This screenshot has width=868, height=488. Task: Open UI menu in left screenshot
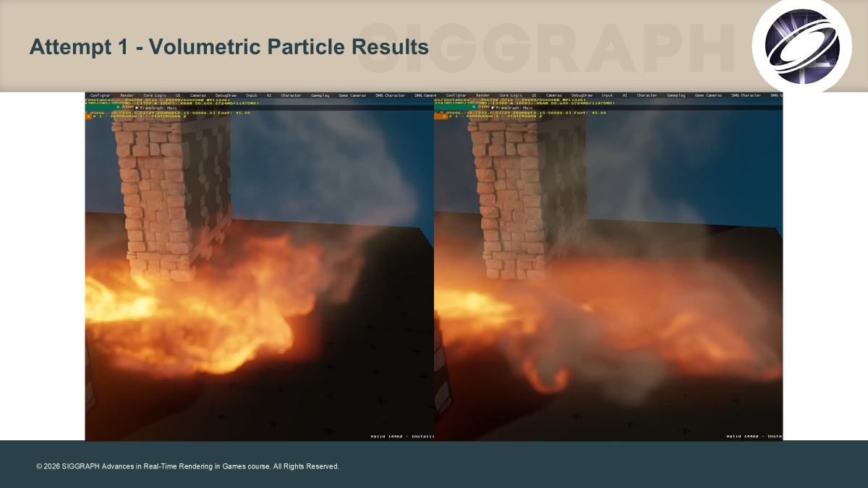tap(178, 95)
